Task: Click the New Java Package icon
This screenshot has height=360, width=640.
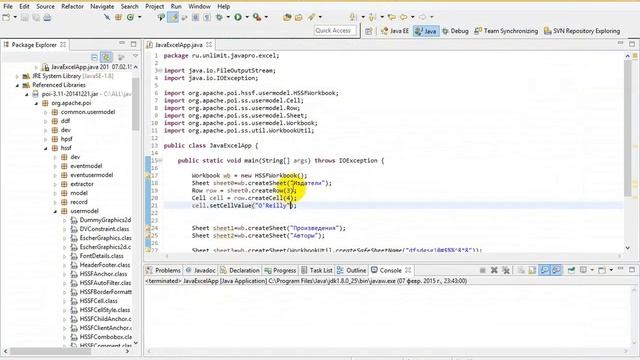Action: pos(119,17)
